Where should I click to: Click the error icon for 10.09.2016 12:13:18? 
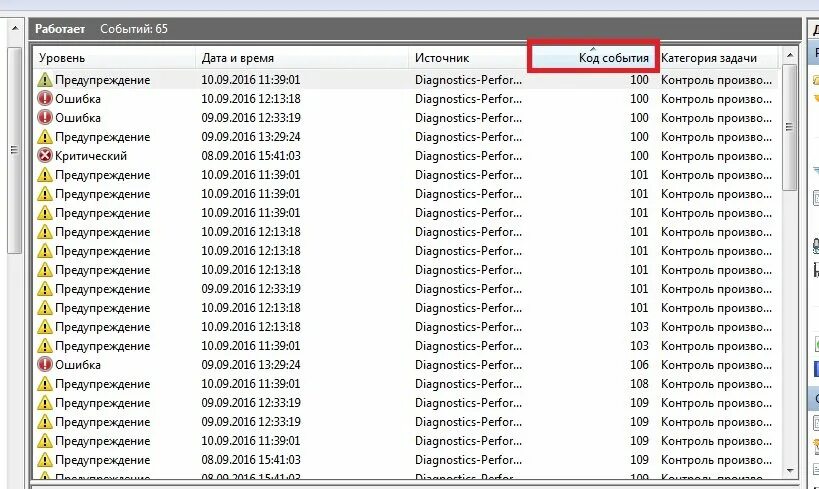(x=45, y=99)
